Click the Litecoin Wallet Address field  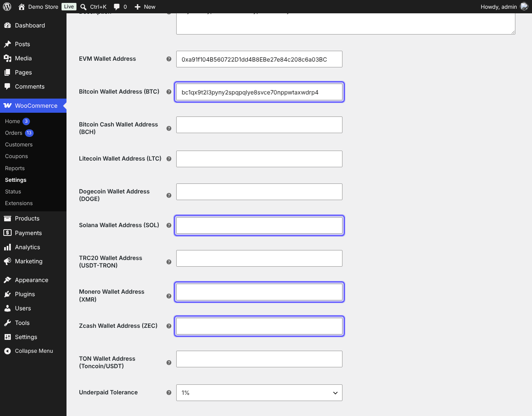(x=259, y=159)
